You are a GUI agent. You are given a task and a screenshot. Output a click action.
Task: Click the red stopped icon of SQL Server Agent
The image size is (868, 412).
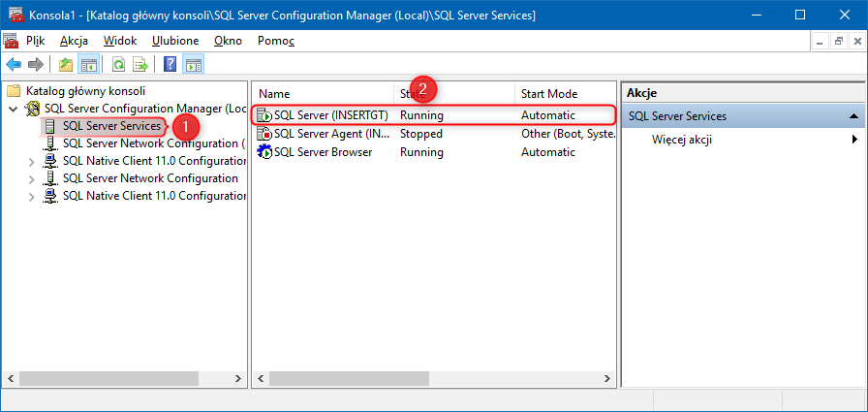(x=264, y=134)
